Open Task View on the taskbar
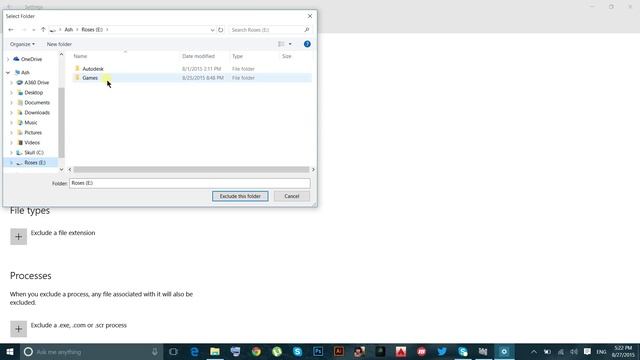This screenshot has height=360, width=640. tap(173, 352)
